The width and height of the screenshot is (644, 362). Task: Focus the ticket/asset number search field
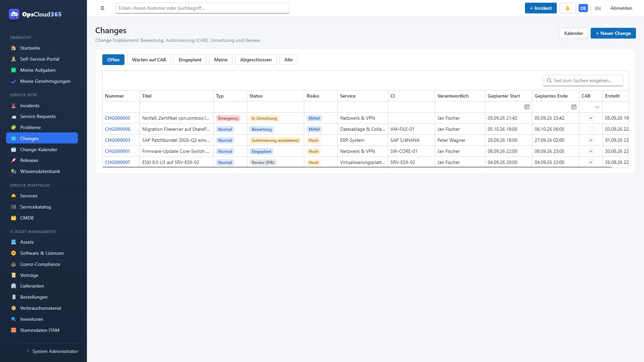[x=202, y=8]
